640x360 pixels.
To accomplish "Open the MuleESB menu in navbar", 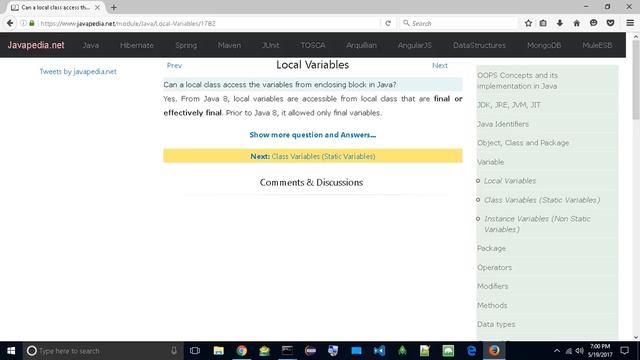I will point(597,45).
